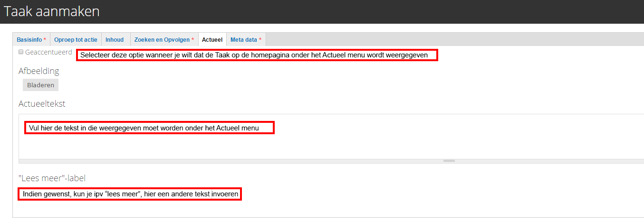The image size is (644, 221).
Task: Click the Actueeltekst section heading
Action: [x=42, y=103]
